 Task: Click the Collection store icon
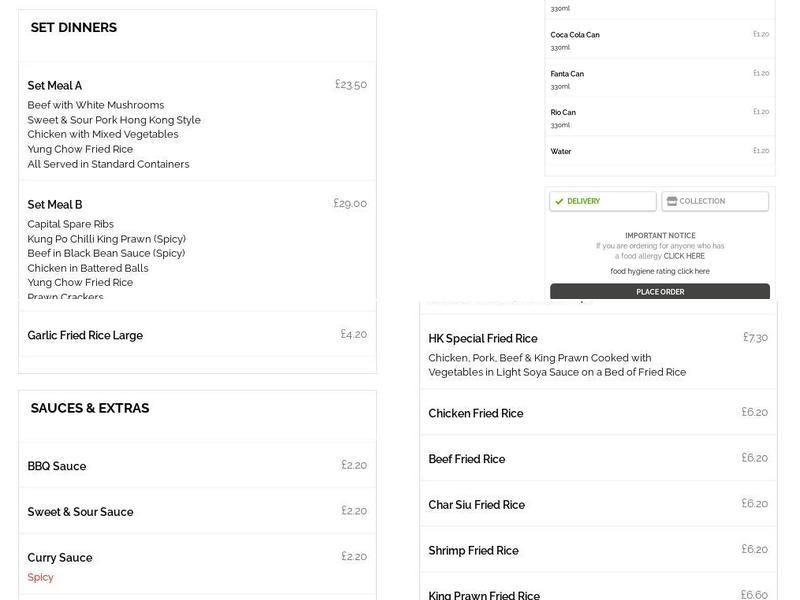672,201
